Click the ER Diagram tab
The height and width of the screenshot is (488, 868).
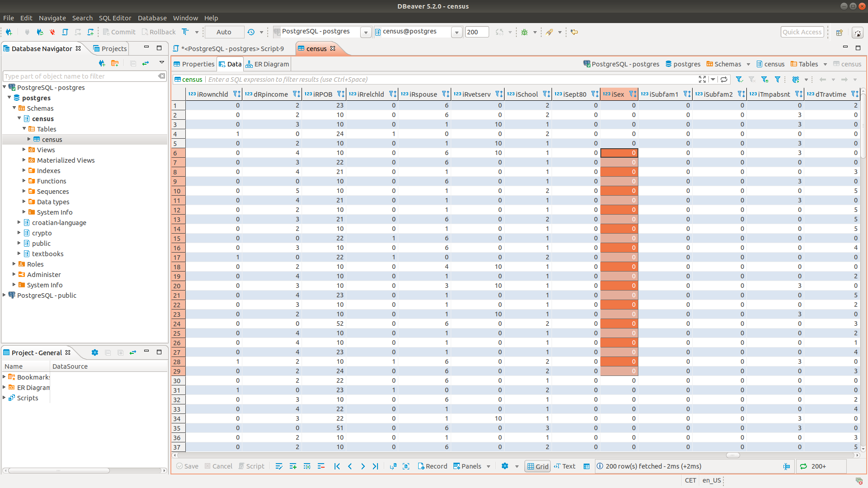pyautogui.click(x=267, y=64)
